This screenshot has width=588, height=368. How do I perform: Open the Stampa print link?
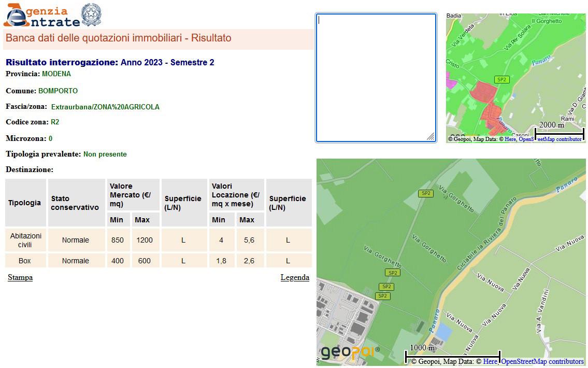tap(20, 278)
